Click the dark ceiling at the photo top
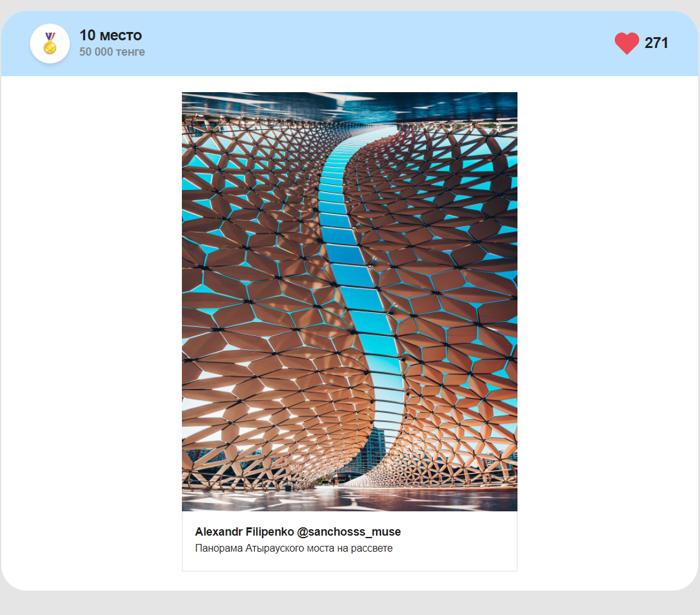The width and height of the screenshot is (700, 615). point(350,105)
